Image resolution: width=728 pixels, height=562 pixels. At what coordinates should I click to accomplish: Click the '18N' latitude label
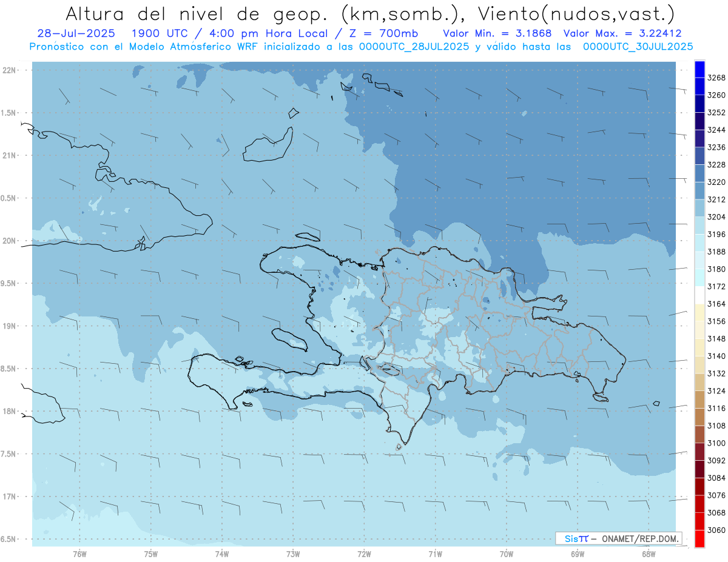point(10,411)
